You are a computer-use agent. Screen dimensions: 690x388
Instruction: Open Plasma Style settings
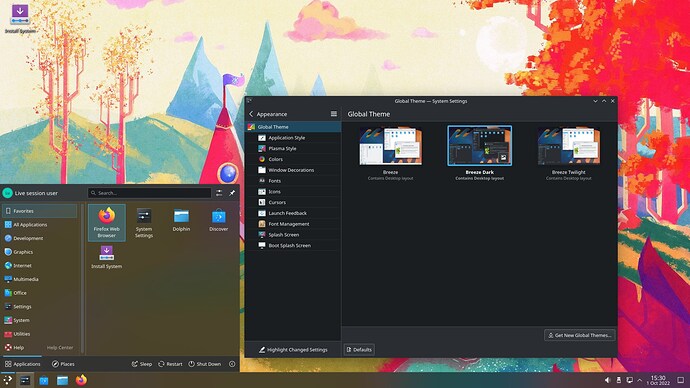pyautogui.click(x=293, y=148)
